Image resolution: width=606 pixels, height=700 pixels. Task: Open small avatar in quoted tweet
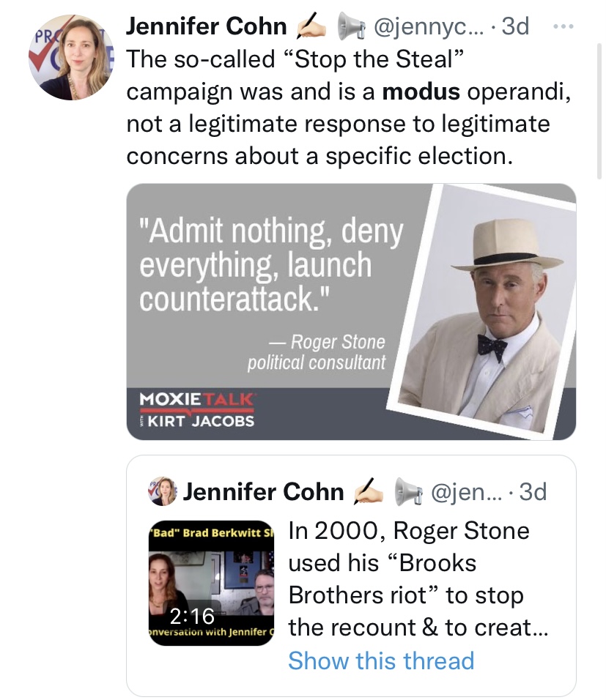(x=162, y=491)
